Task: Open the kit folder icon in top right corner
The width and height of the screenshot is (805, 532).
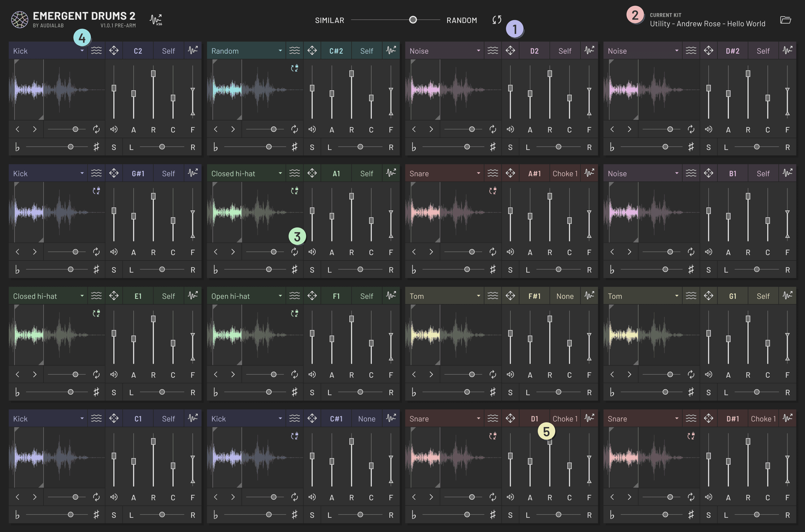Action: (785, 20)
